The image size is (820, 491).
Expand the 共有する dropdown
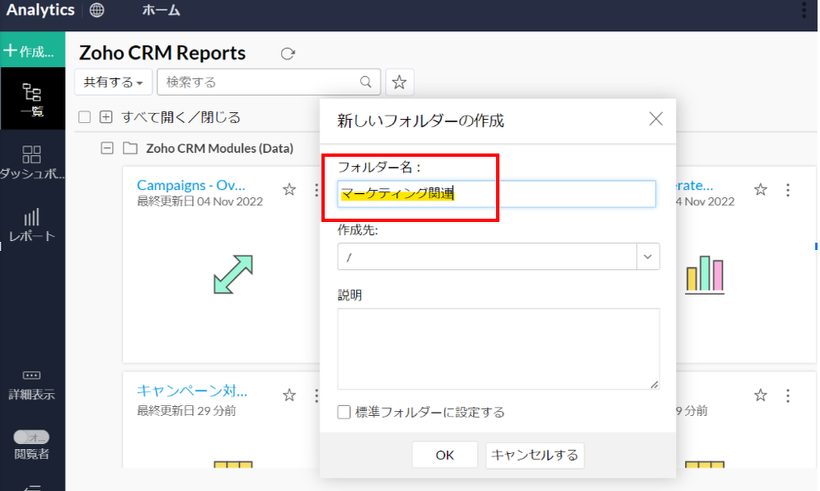tap(113, 82)
